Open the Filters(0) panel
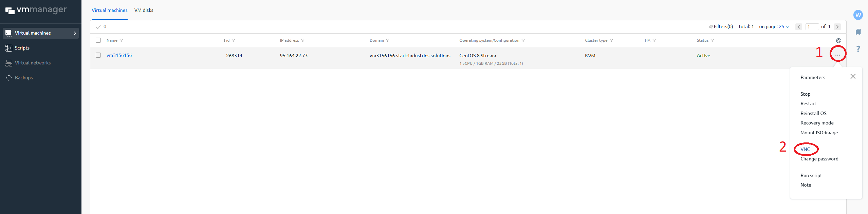Screen dimensions: 868x214 (x=721, y=26)
